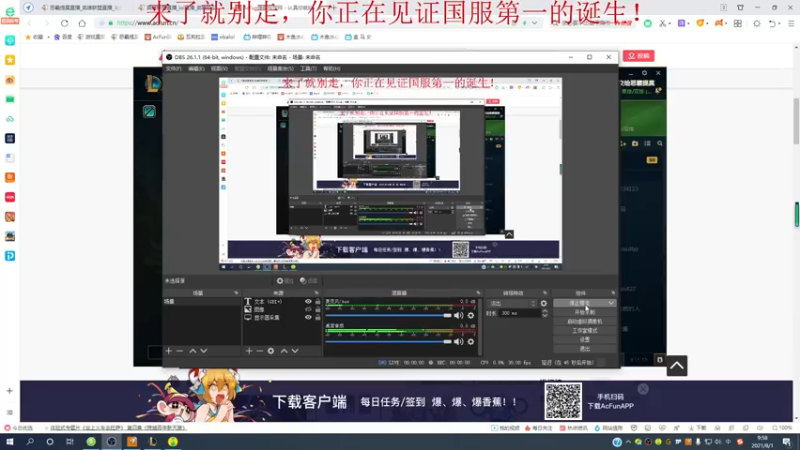Remove scene with the minus icon in the Scenes panel
This screenshot has width=800, height=450.
180,351
